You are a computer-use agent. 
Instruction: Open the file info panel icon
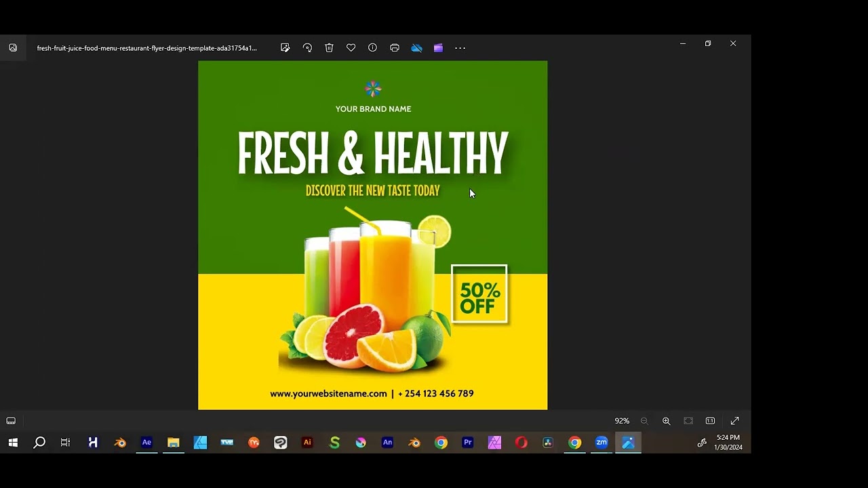pyautogui.click(x=372, y=48)
